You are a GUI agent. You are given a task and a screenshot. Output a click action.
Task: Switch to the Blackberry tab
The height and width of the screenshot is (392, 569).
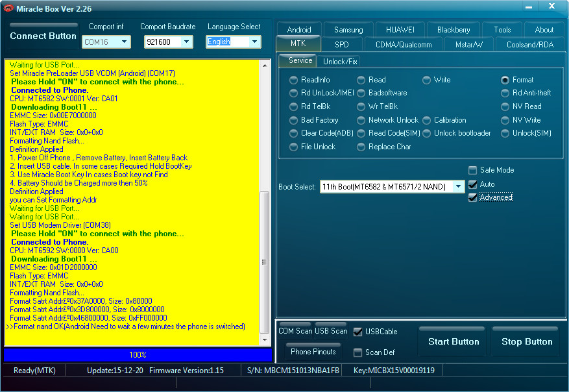(454, 30)
